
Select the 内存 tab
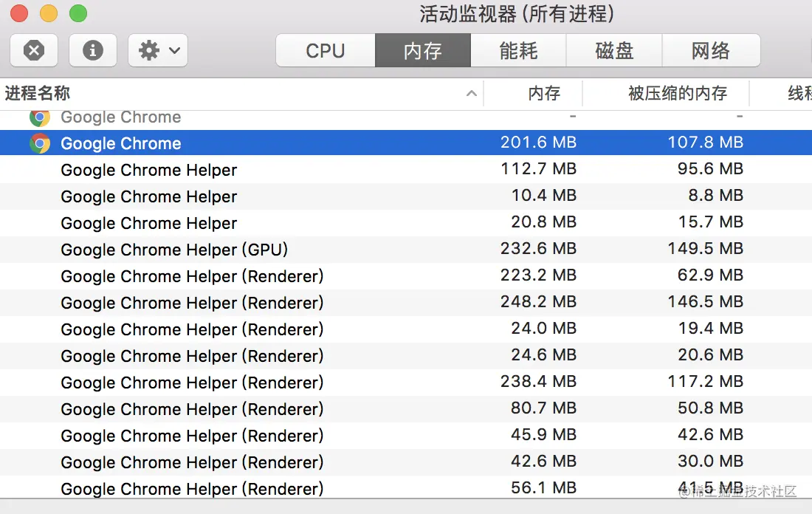[x=423, y=50]
